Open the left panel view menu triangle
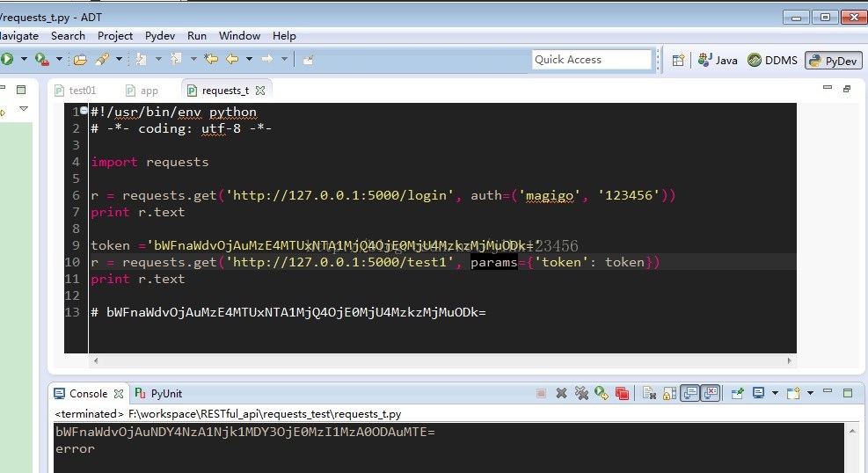868x473 pixels. coord(23,108)
